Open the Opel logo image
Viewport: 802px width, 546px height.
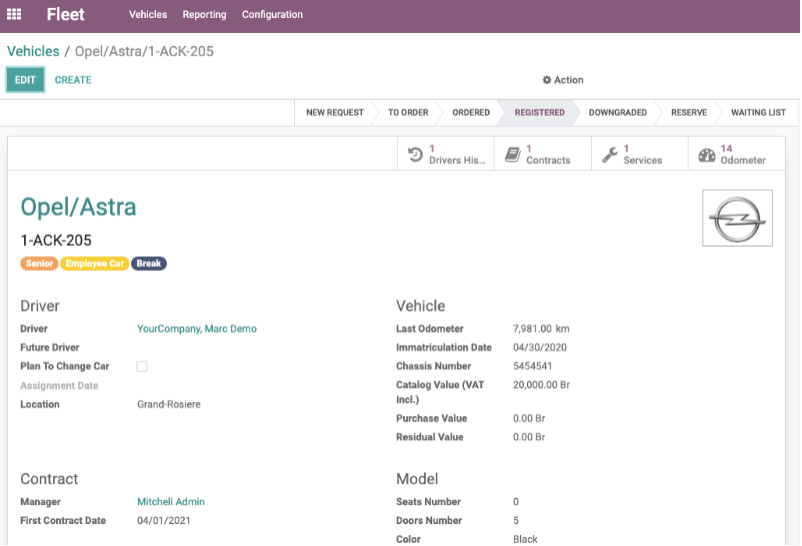pyautogui.click(x=737, y=218)
